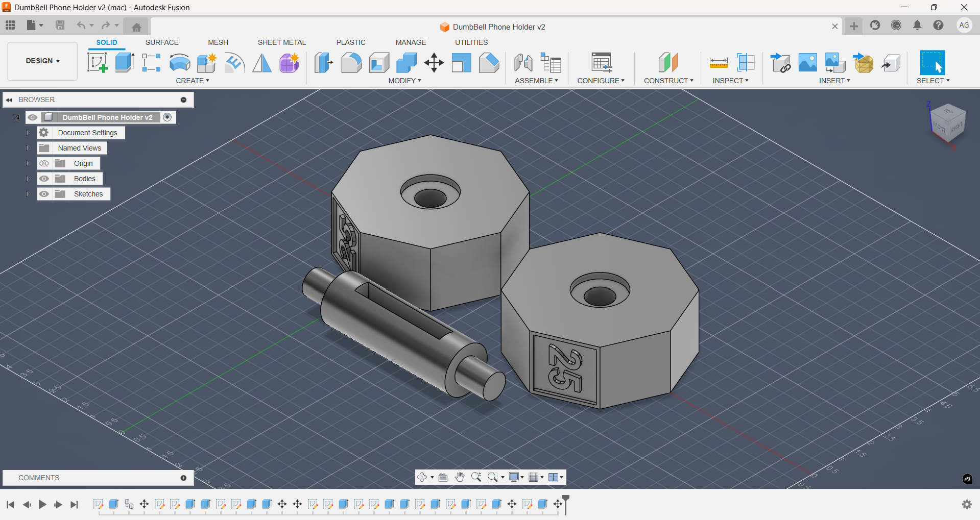Select the Shell tool icon

(379, 63)
